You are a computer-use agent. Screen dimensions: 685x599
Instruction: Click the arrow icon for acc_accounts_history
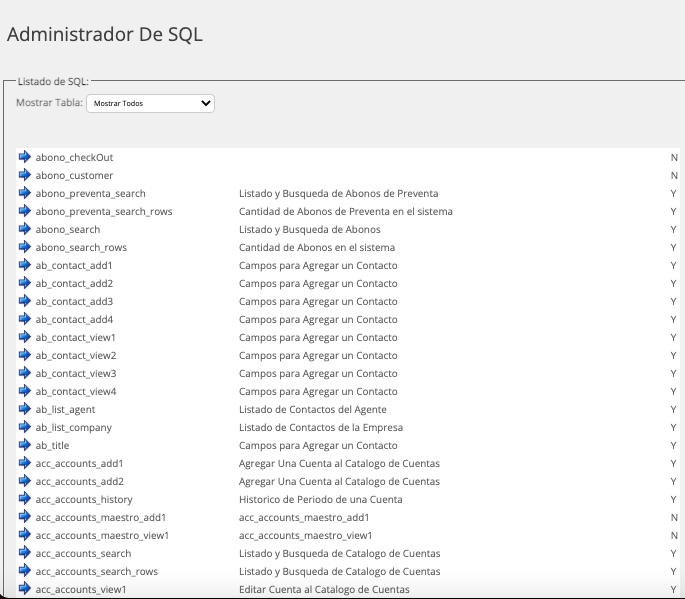click(25, 499)
